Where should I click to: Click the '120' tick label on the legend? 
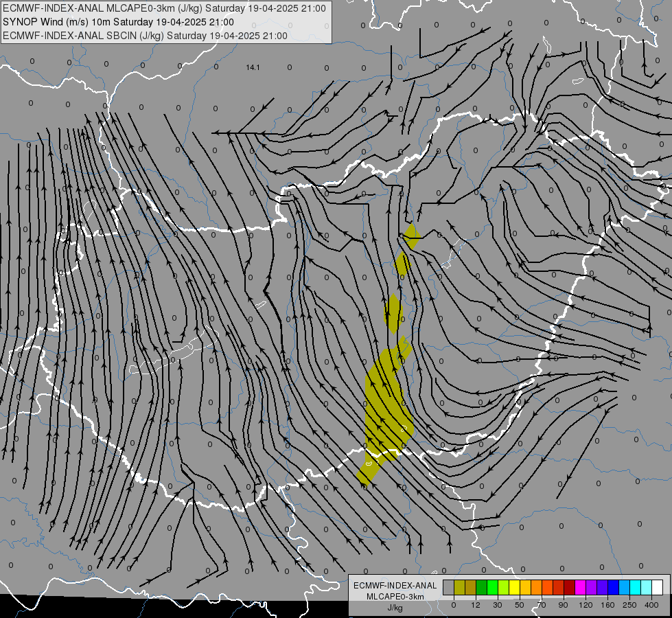pyautogui.click(x=586, y=605)
